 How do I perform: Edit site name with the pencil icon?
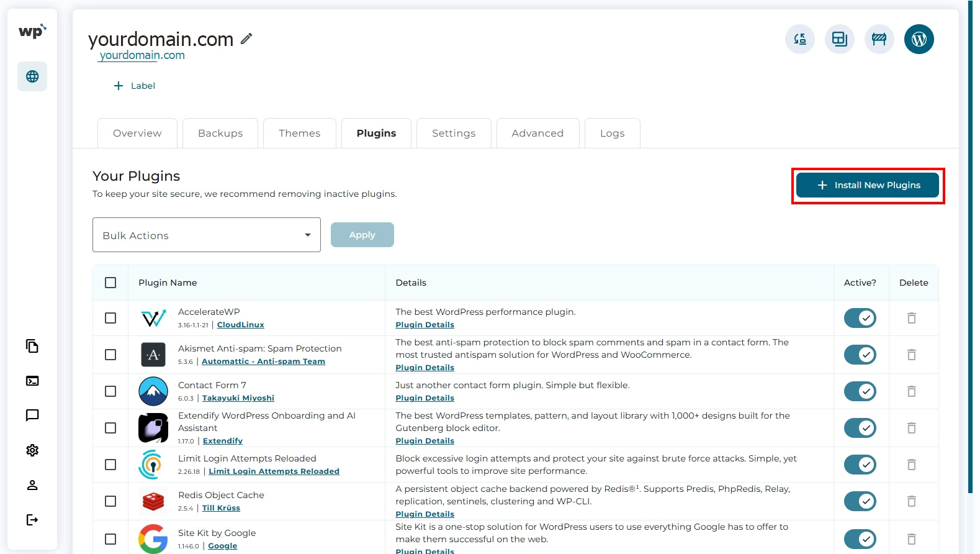click(x=246, y=39)
